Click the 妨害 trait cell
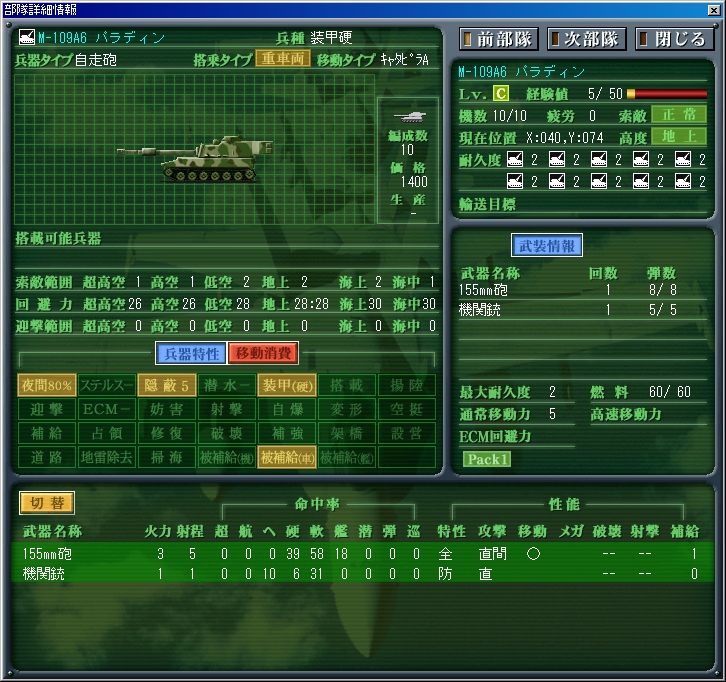 167,409
